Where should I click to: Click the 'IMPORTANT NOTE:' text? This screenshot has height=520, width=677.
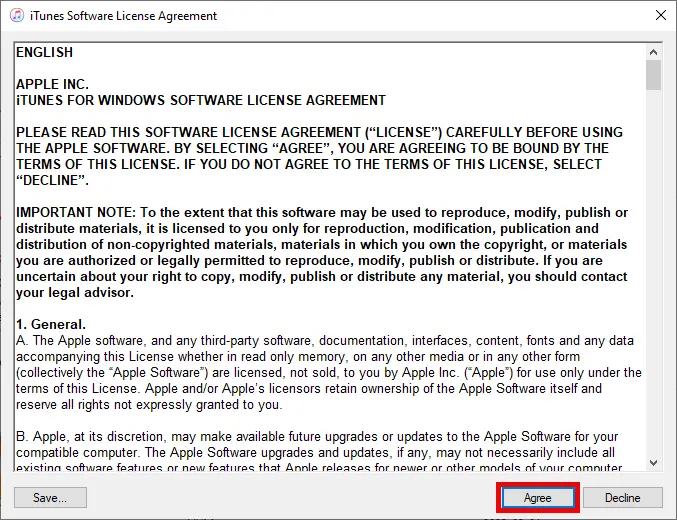pos(76,212)
